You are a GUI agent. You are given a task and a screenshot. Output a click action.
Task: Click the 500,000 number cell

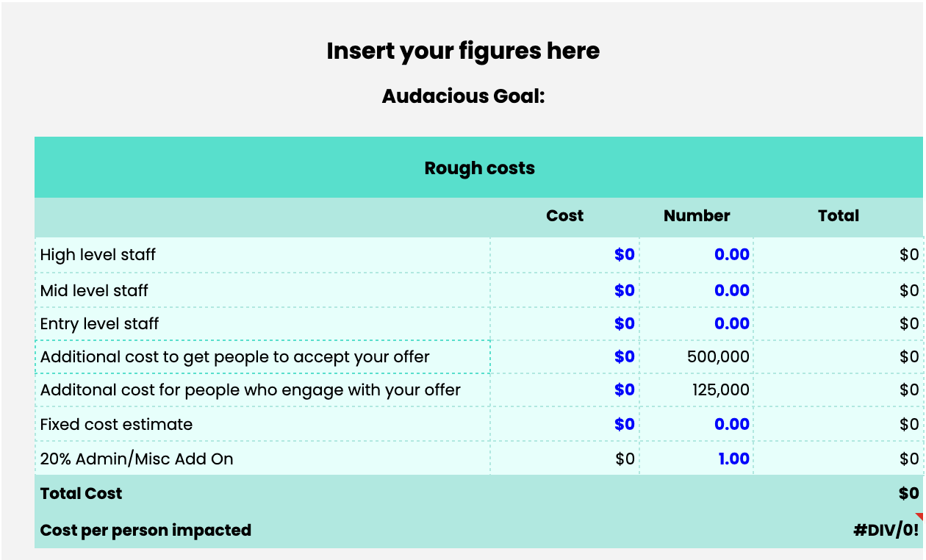click(x=697, y=357)
